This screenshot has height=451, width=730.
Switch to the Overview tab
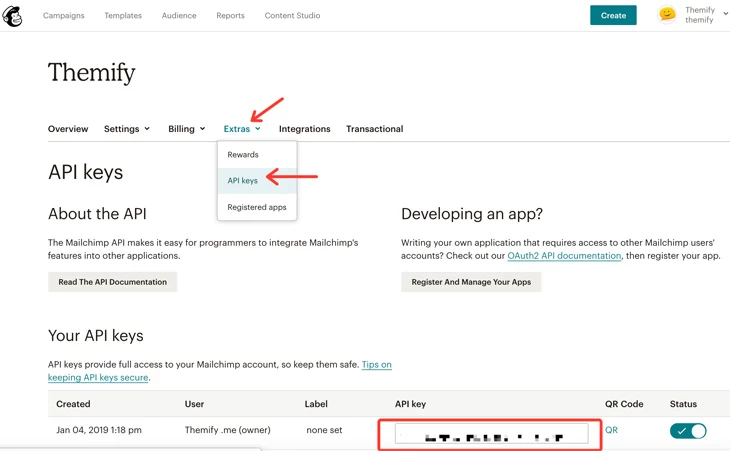coord(68,129)
